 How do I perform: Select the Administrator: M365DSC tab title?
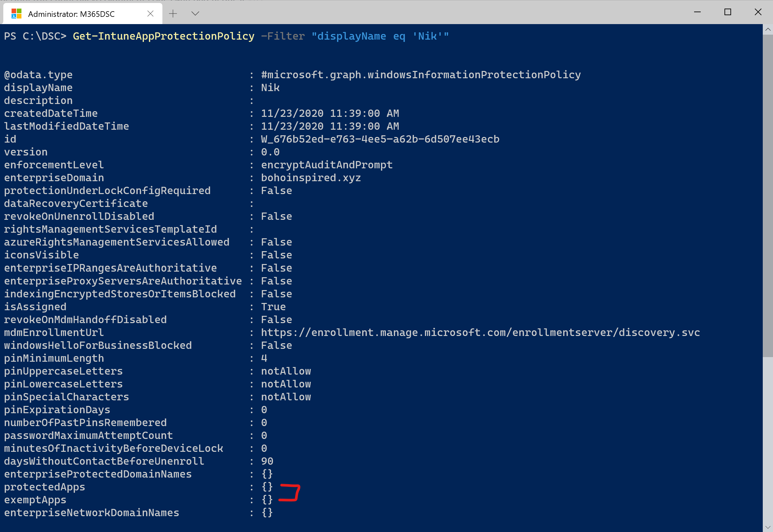click(x=71, y=14)
